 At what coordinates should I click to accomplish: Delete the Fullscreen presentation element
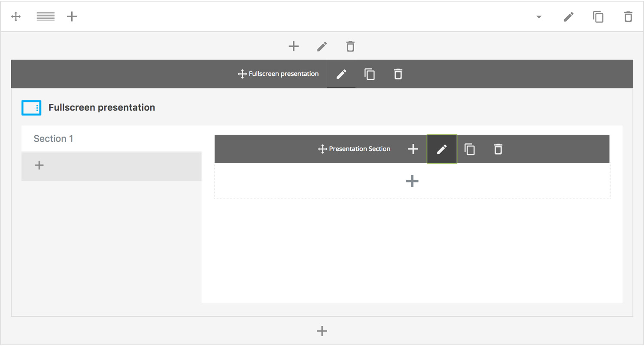[x=398, y=74]
